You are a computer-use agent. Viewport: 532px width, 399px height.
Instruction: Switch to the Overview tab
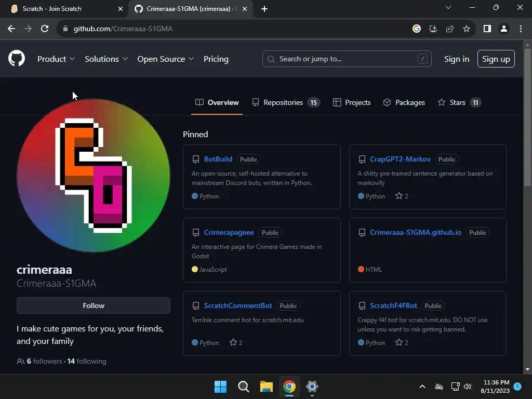coord(217,102)
